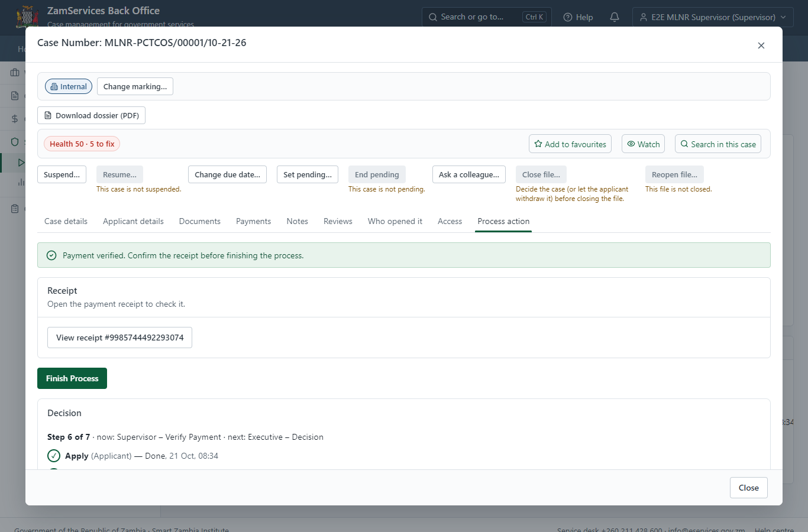Click the Step 6 of 7 progress text
The image size is (808, 532).
click(69, 437)
